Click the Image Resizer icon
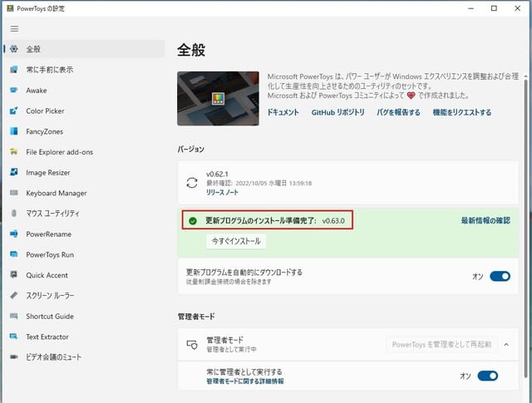 point(14,172)
